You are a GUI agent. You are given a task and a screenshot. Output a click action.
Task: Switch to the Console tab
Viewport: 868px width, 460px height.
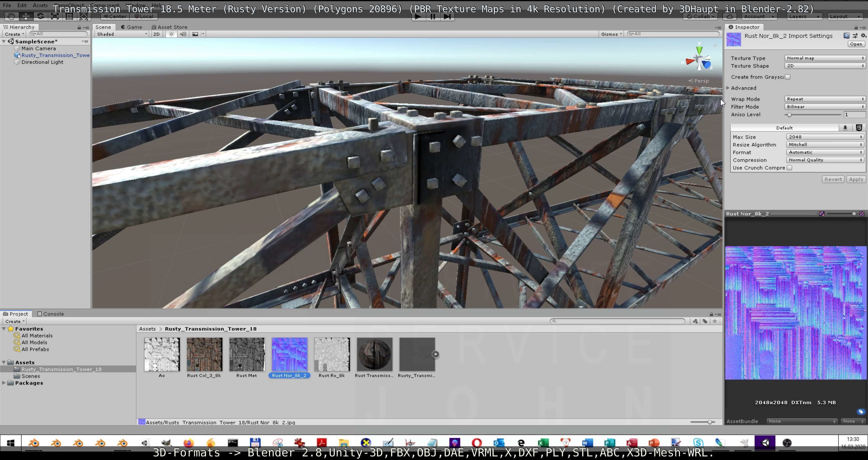tap(50, 314)
